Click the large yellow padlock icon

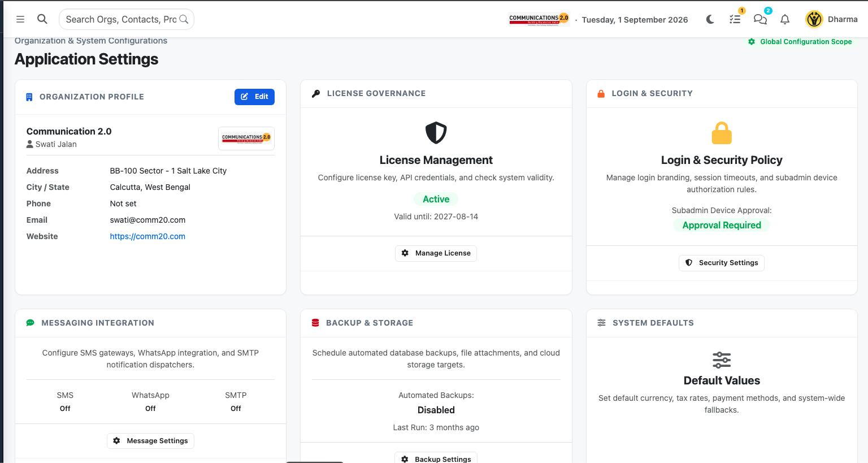tap(722, 133)
